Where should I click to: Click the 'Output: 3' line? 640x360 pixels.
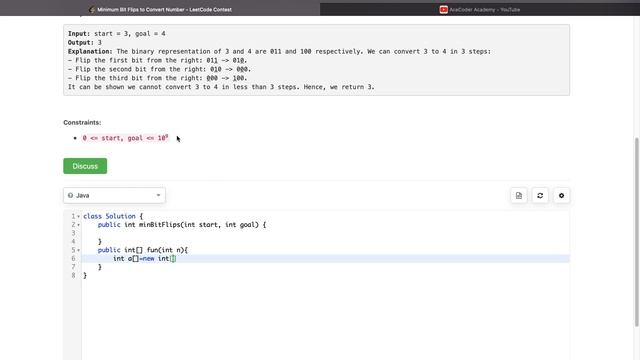click(85, 42)
